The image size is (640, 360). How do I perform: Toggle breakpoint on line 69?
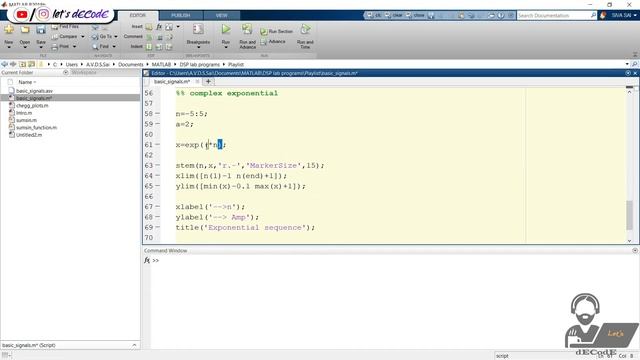(x=158, y=227)
